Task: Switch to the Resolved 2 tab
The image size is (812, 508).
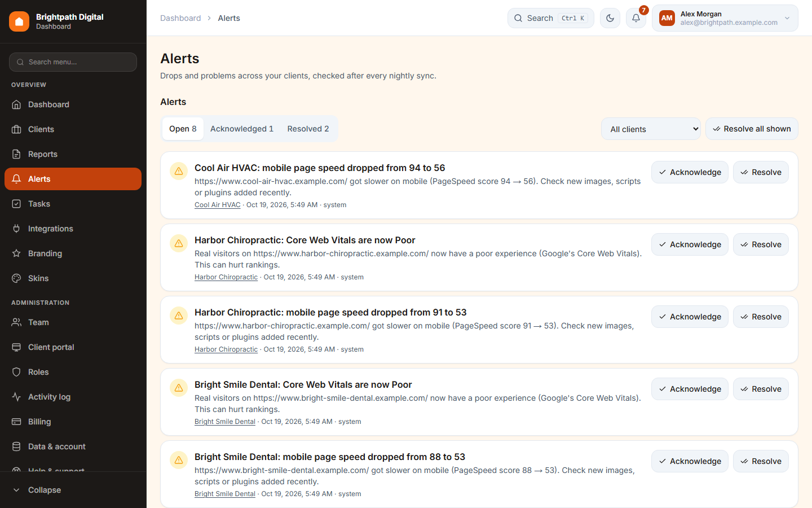Action: (x=308, y=129)
